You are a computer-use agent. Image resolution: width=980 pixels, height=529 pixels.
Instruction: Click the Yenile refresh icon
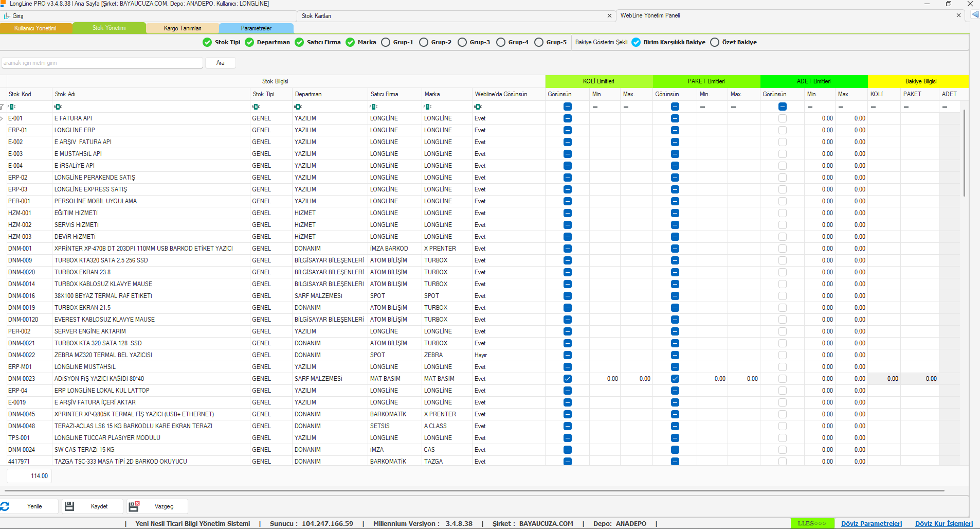point(5,506)
